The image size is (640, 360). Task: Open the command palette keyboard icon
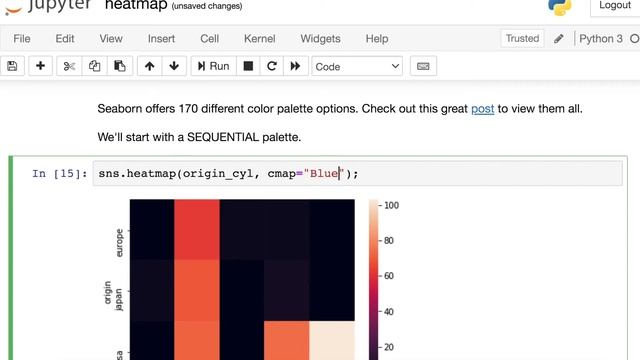coord(423,66)
